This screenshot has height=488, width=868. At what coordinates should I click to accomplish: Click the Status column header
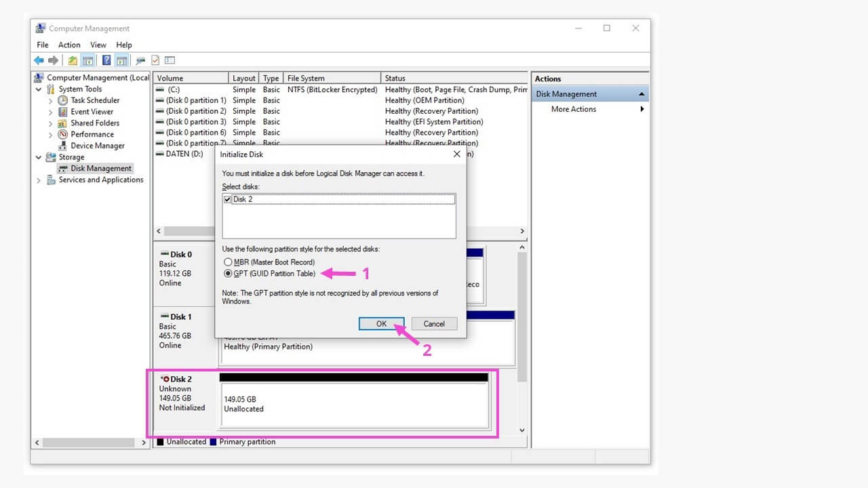click(x=454, y=79)
